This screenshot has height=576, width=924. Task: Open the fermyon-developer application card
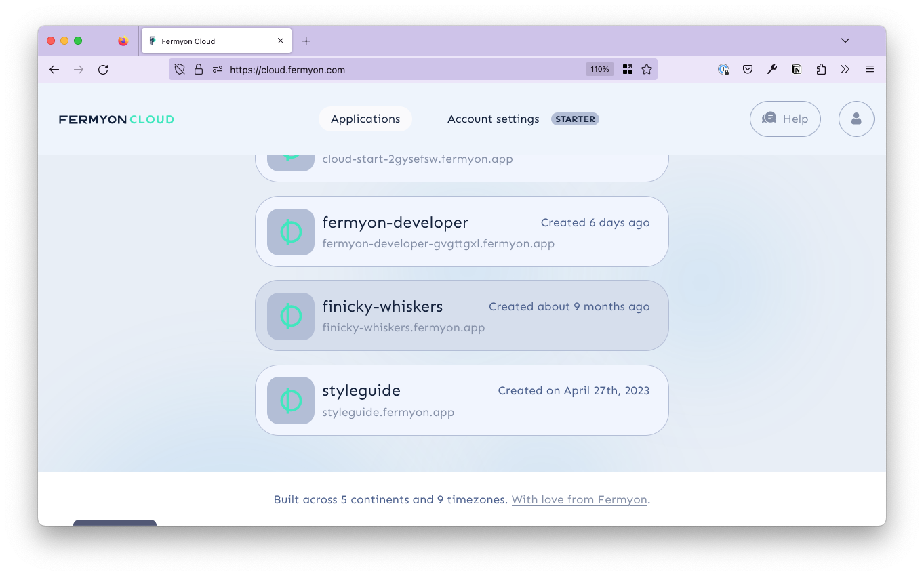coord(462,231)
